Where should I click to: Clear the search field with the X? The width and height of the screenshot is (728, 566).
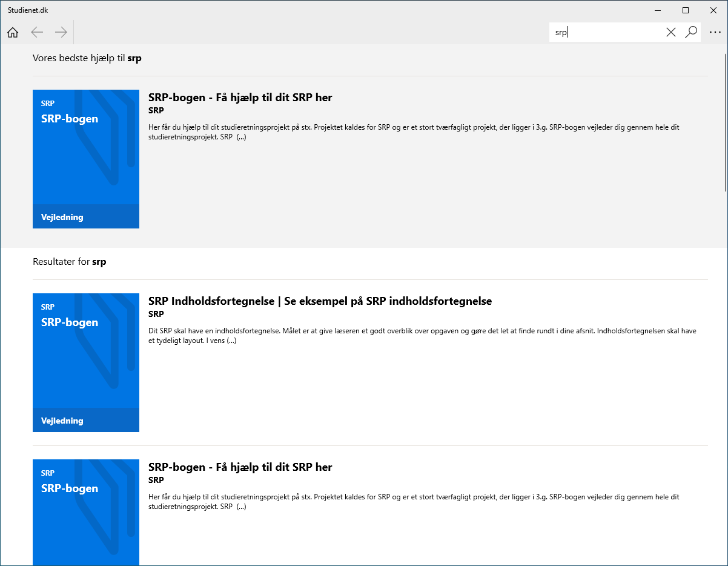click(670, 33)
